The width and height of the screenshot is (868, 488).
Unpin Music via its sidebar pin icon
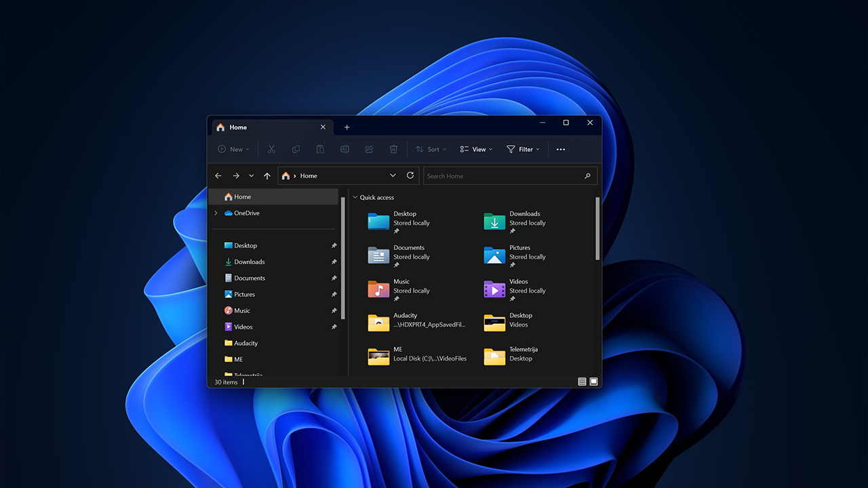[x=334, y=310]
